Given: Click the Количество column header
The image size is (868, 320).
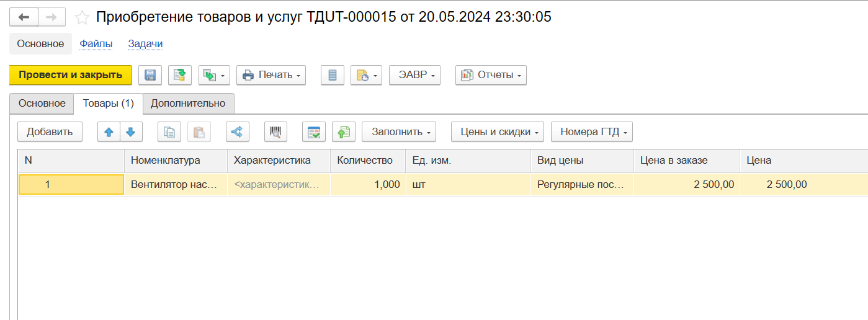Looking at the screenshot, I should 368,161.
